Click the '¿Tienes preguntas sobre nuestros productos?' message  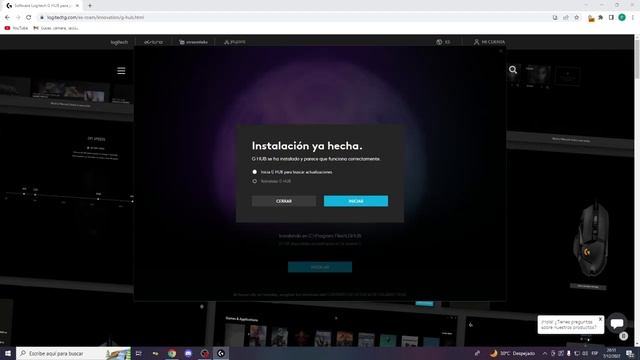tap(569, 325)
